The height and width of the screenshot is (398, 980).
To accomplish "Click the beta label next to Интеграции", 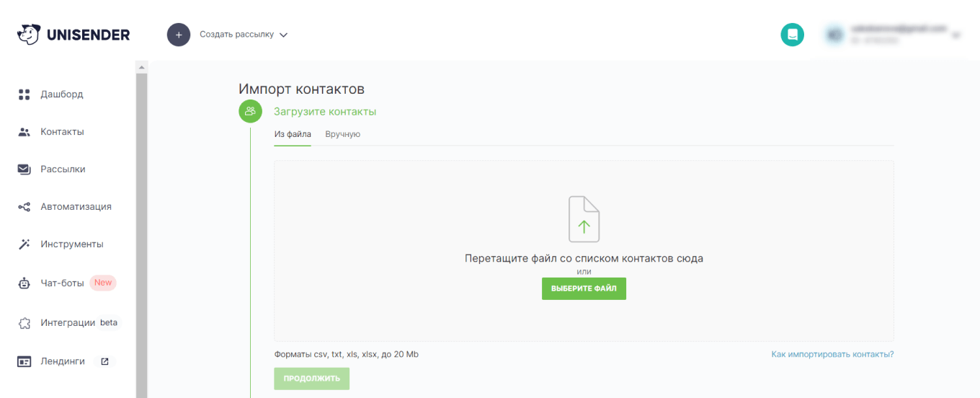I will pyautogui.click(x=109, y=323).
